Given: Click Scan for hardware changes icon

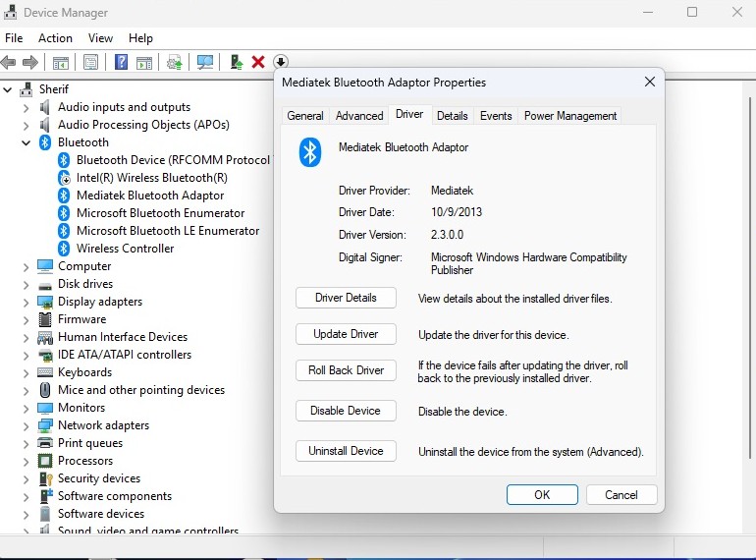Looking at the screenshot, I should click(205, 62).
